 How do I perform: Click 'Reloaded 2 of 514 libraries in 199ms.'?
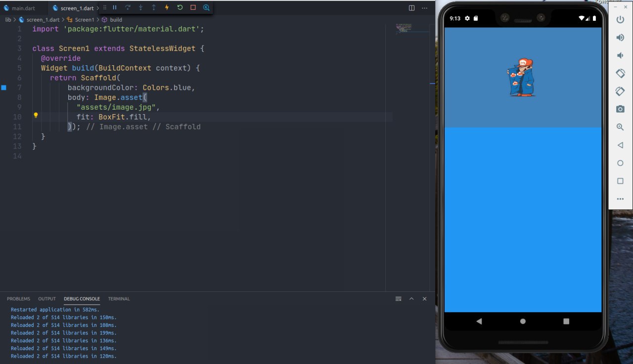coord(64,333)
